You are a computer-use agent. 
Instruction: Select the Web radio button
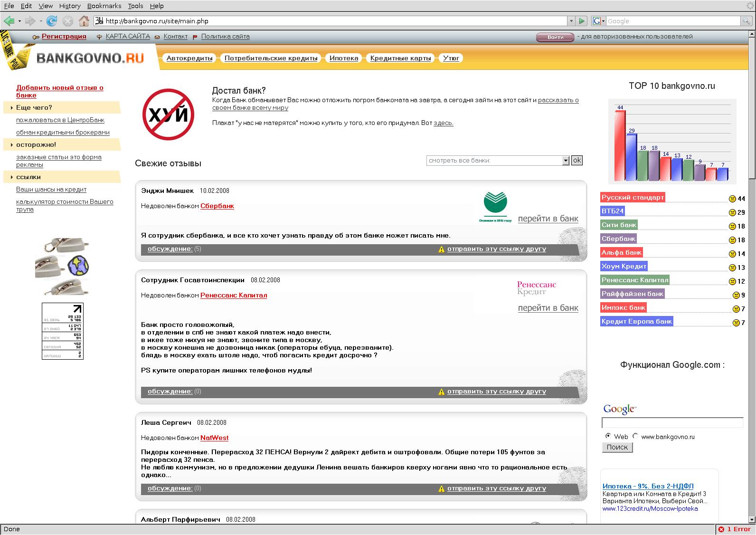(x=608, y=436)
